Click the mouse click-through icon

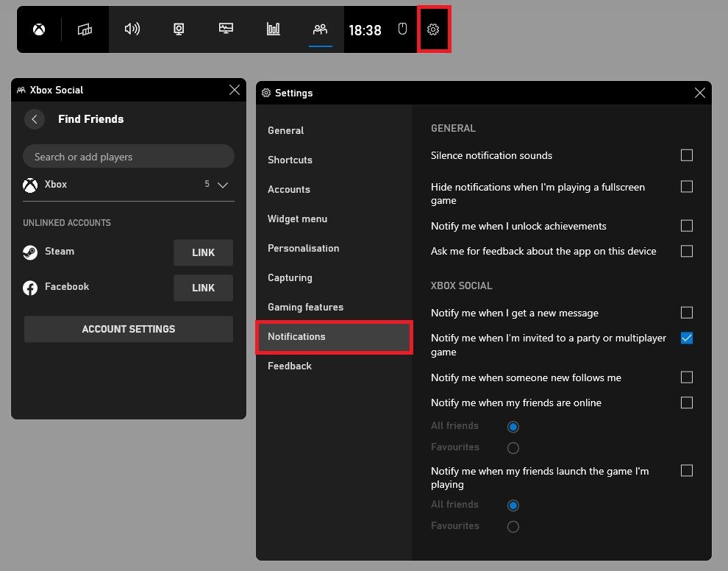coord(402,29)
